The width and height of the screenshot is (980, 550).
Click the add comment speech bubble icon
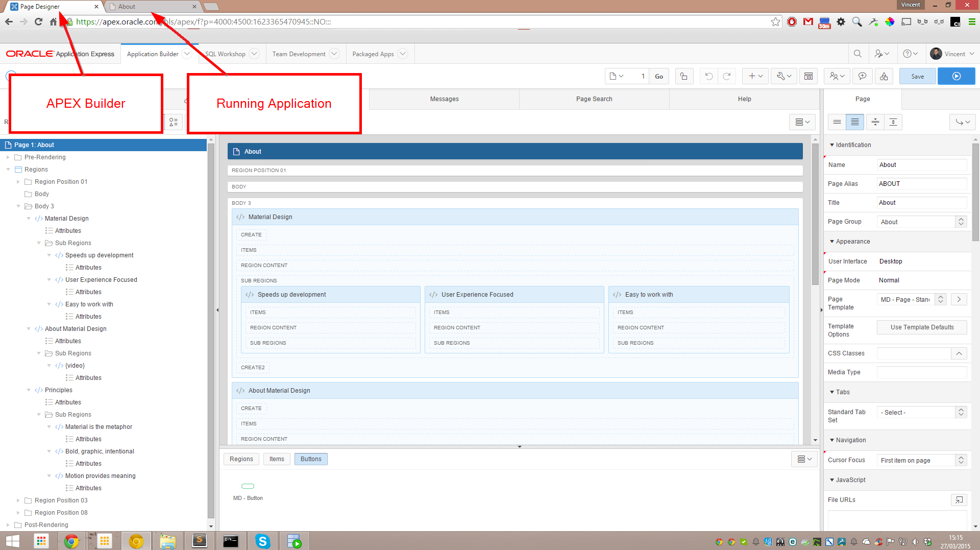click(x=862, y=76)
